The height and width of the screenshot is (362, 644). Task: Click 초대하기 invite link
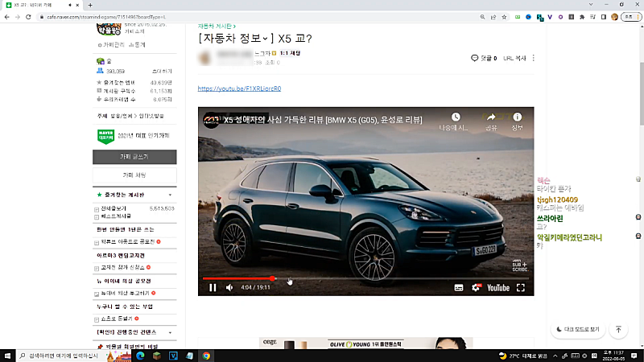tap(162, 72)
